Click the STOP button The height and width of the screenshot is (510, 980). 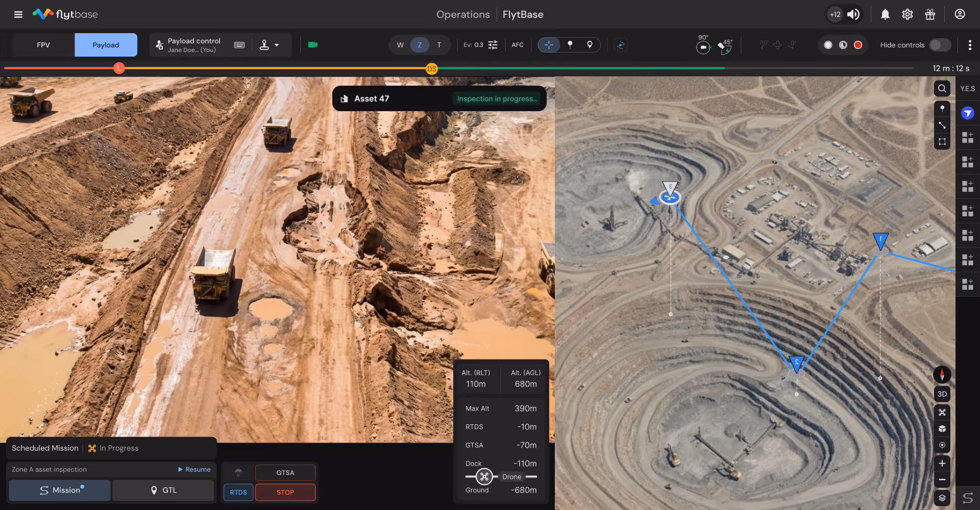pos(285,492)
